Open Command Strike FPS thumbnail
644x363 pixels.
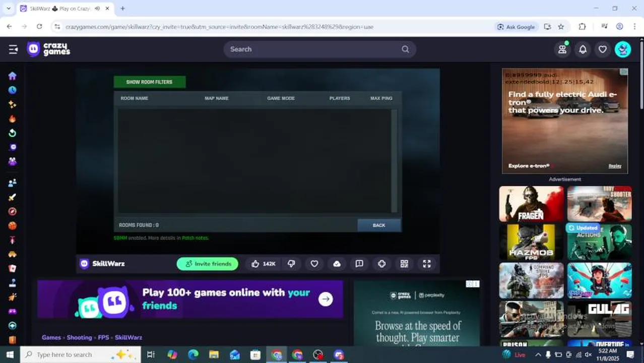(x=532, y=280)
